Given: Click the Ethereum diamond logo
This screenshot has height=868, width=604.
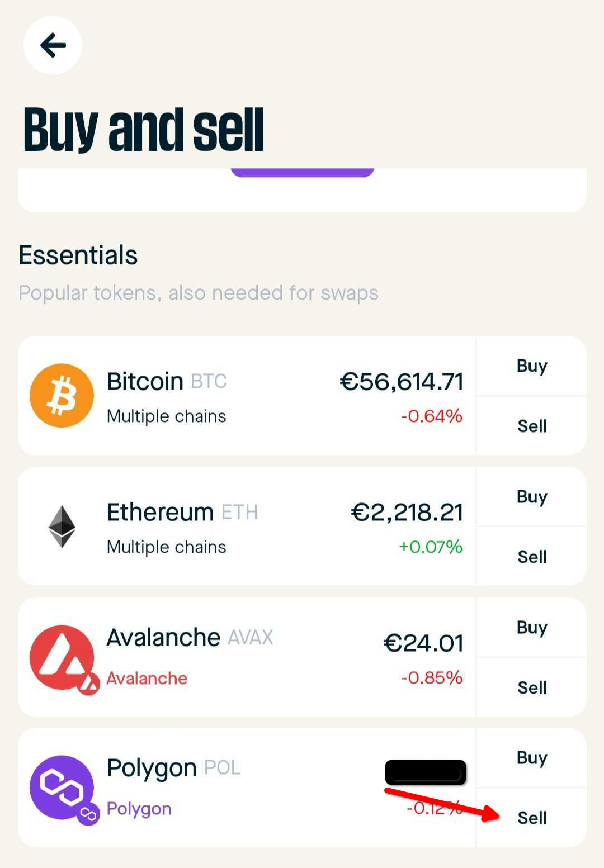Looking at the screenshot, I should tap(62, 527).
